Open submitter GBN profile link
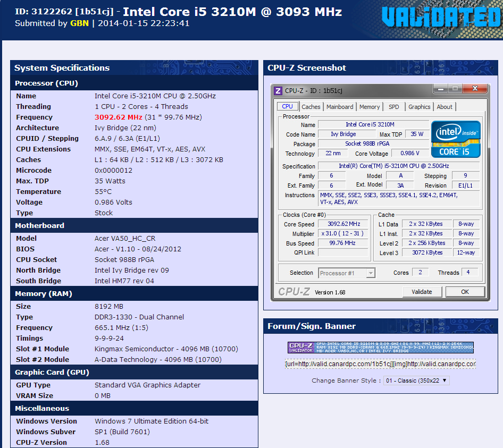 (79, 23)
